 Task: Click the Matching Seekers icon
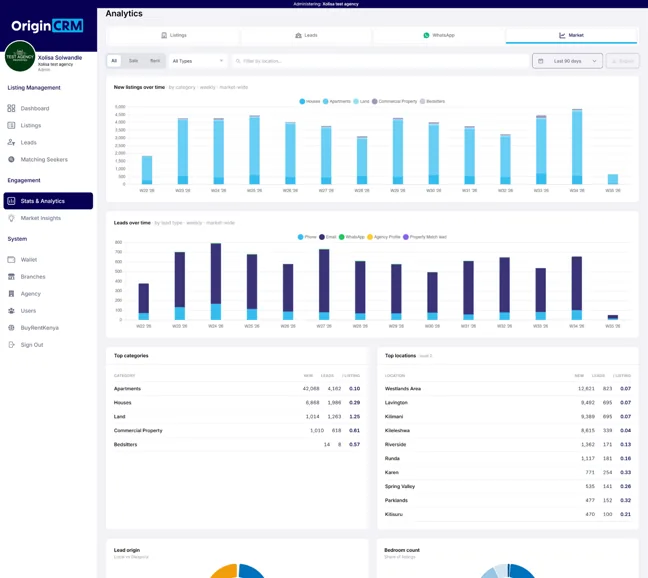coord(11,159)
